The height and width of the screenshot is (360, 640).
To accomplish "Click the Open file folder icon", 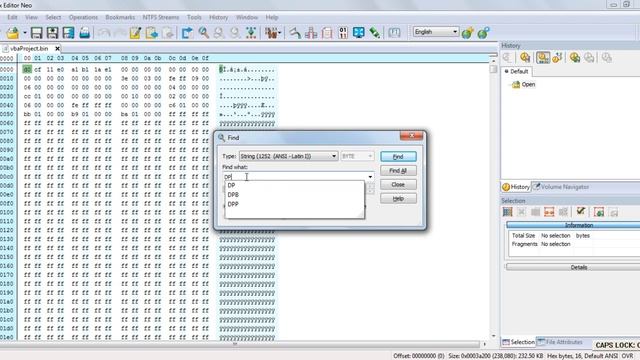I will coord(13,33).
